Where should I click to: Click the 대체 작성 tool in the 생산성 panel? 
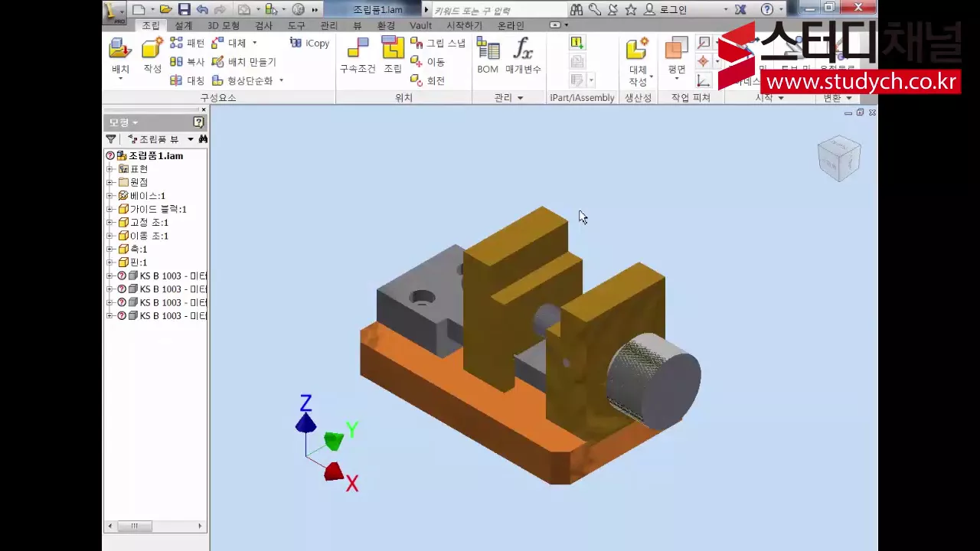638,61
